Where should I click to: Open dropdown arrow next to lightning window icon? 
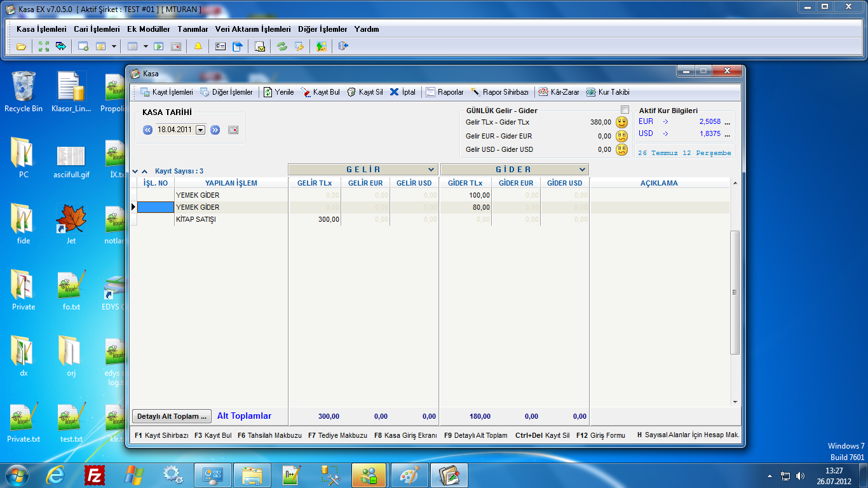(x=114, y=46)
